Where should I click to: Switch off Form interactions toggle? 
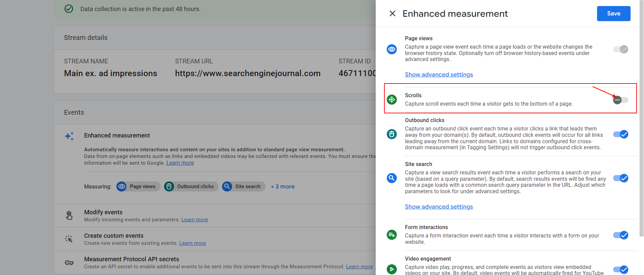(621, 235)
